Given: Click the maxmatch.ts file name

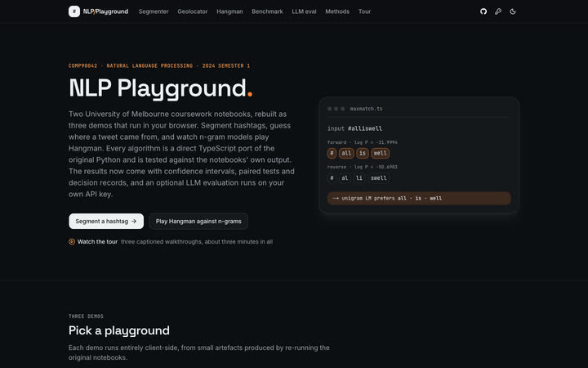Looking at the screenshot, I should pos(367,109).
